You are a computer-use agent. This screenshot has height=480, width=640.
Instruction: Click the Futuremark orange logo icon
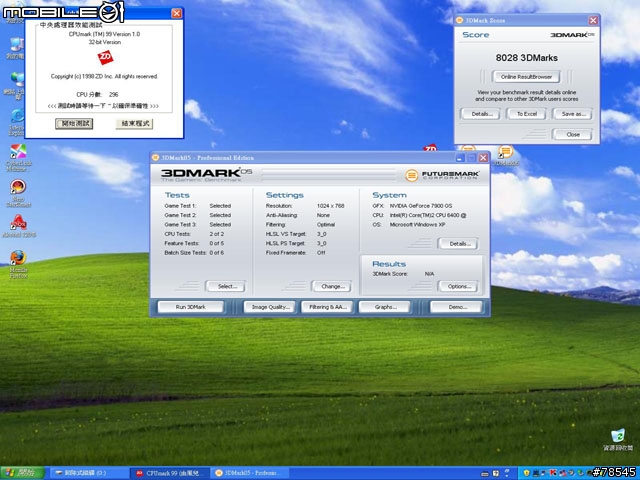[411, 175]
